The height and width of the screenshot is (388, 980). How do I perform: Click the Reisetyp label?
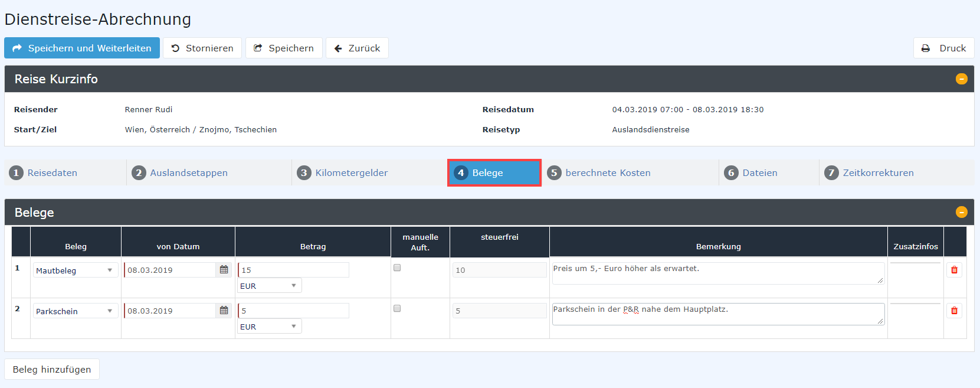coord(501,129)
